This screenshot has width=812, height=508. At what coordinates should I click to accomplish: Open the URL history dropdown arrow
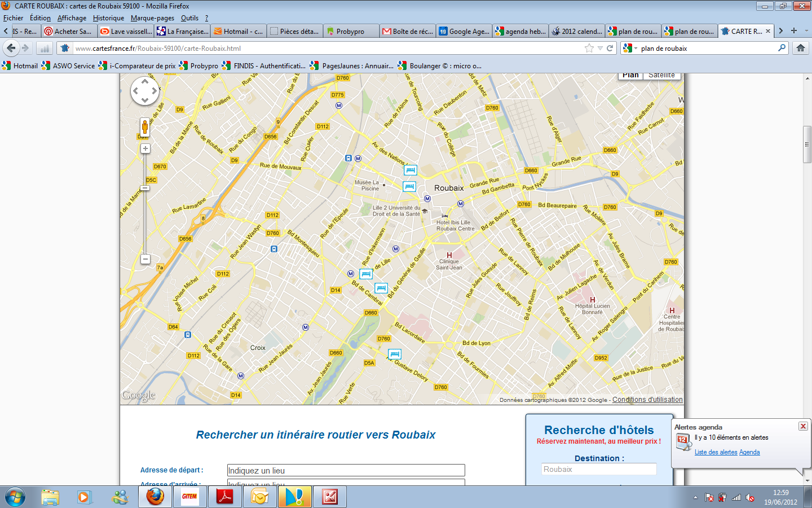click(600, 48)
